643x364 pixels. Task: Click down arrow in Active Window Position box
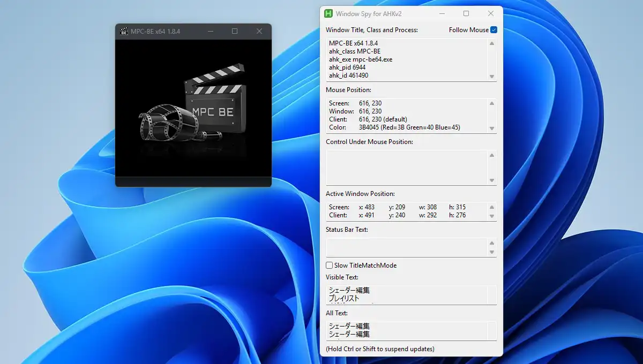(x=492, y=216)
